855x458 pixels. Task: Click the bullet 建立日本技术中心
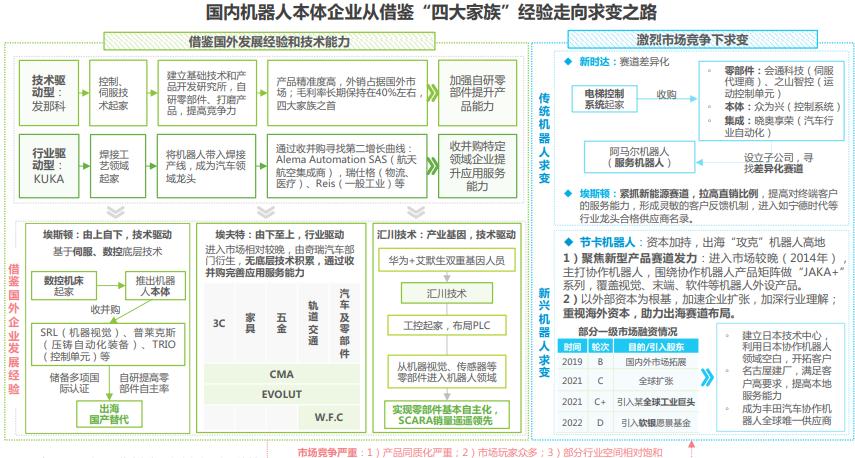(786, 347)
